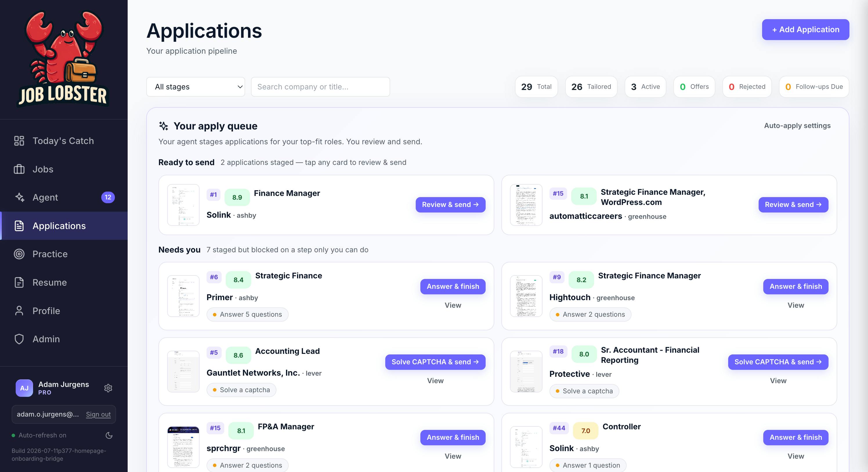Navigate to Practice

(64, 254)
